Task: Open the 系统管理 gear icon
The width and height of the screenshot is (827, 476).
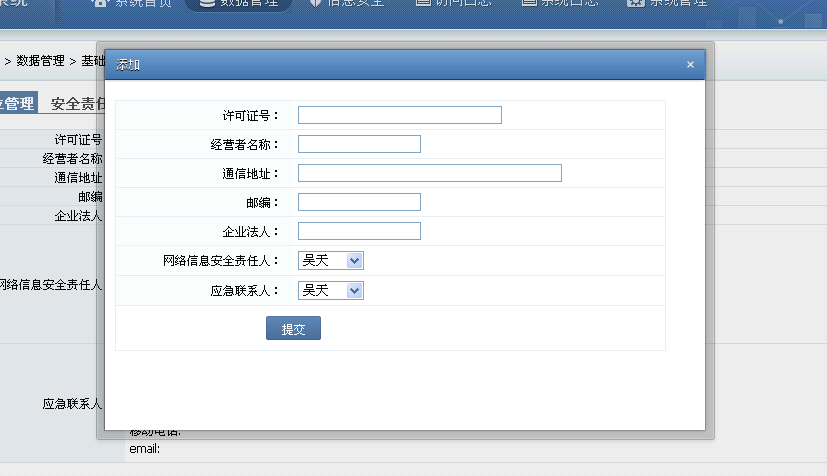Action: 635,3
